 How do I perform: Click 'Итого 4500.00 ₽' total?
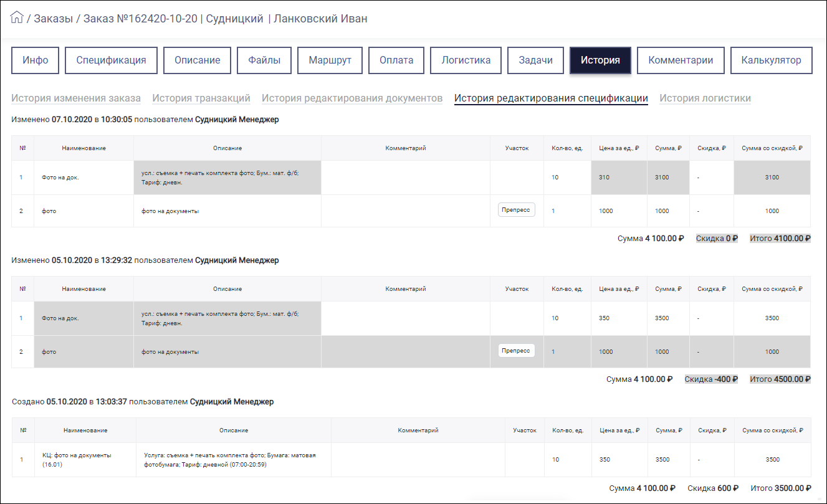click(780, 379)
